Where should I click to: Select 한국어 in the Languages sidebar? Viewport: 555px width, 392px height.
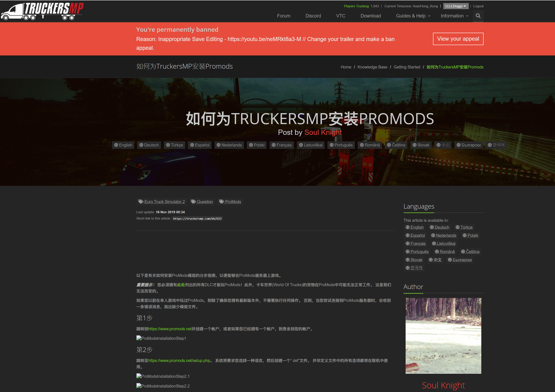(414, 268)
